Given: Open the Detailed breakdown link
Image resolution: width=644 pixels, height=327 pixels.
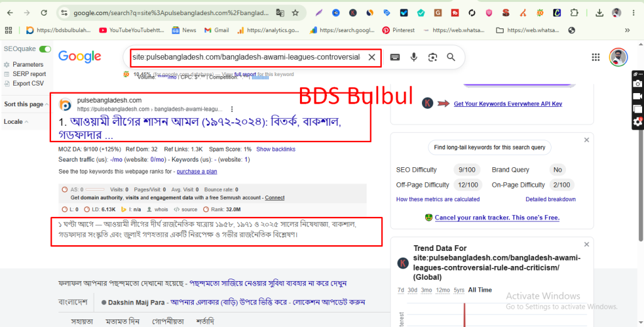Looking at the screenshot, I should [550, 199].
